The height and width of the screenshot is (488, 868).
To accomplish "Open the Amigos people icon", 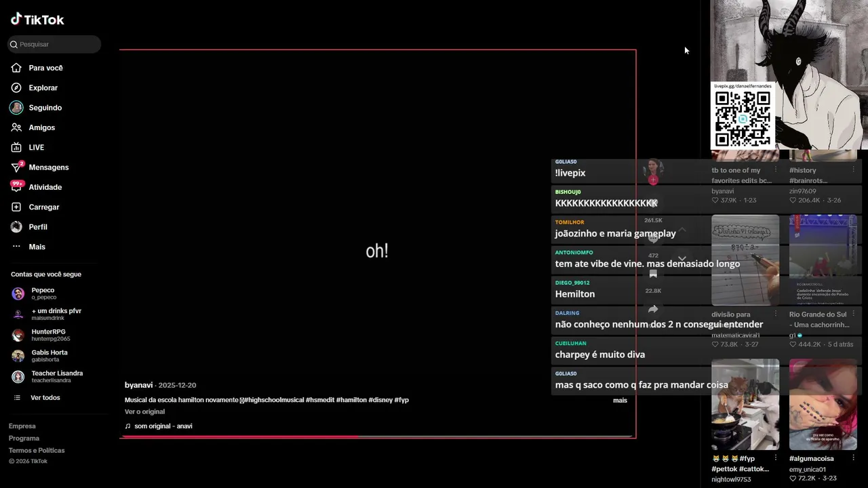I will [x=16, y=127].
